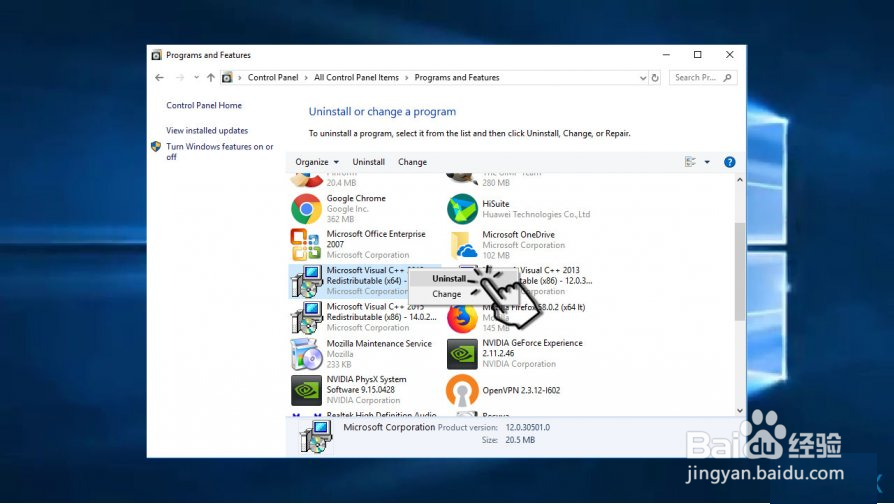Click the details pane installer icon
The height and width of the screenshot is (504, 894).
point(315,437)
